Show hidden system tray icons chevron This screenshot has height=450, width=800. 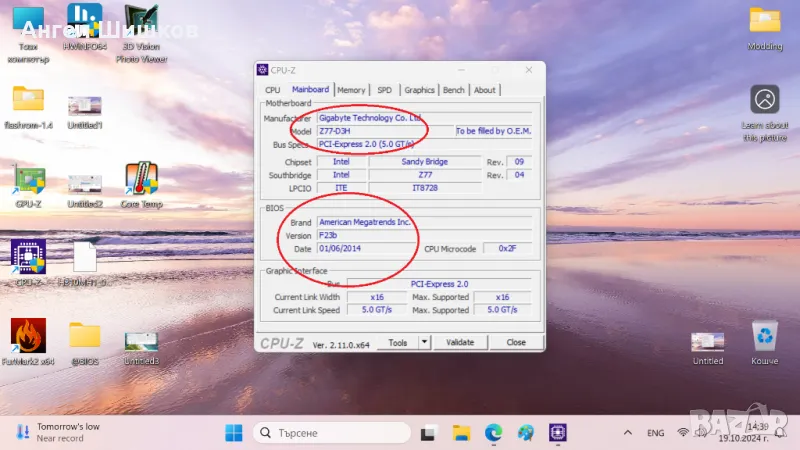click(x=627, y=432)
